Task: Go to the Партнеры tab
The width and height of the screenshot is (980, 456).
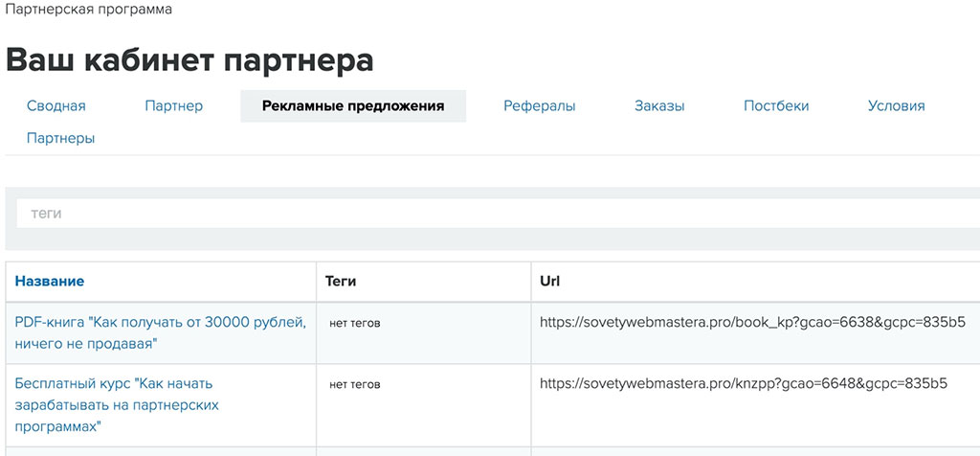Action: (60, 138)
